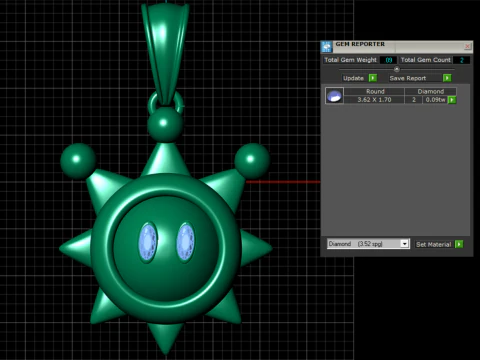Click the 'Round' cut cell

pos(375,91)
